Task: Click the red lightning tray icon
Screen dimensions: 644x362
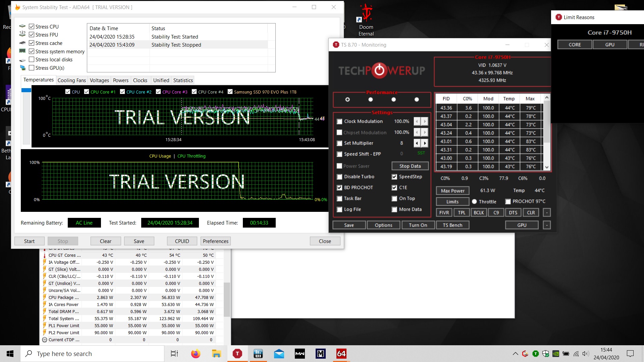Action: click(525, 354)
